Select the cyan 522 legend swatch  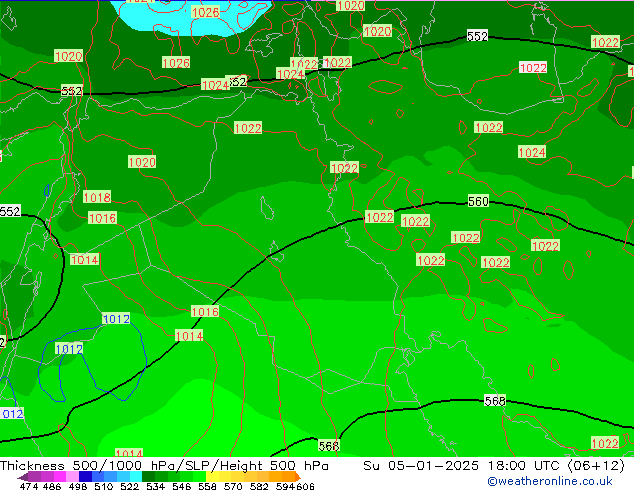point(136,476)
